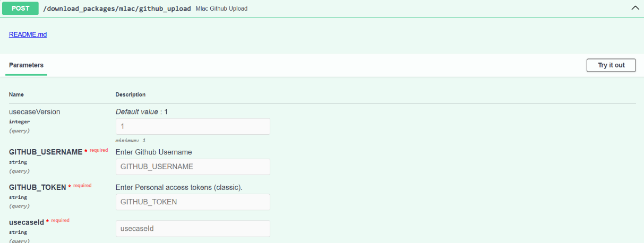The width and height of the screenshot is (644, 243).
Task: Select the usecaseId input field
Action: click(193, 228)
